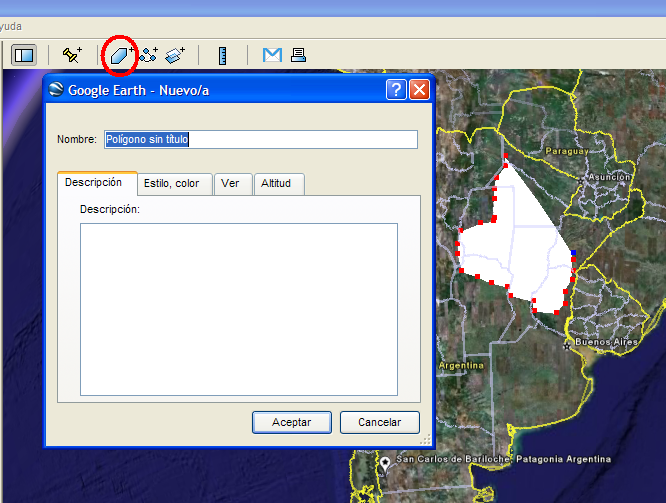Switch to the Descripción tab
Image resolution: width=666 pixels, height=503 pixels.
pyautogui.click(x=97, y=183)
